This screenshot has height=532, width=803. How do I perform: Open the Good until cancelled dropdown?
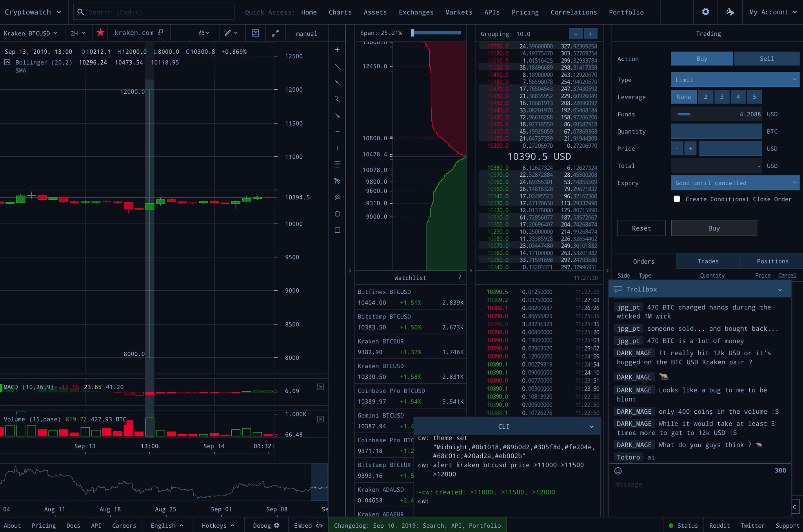tap(735, 183)
